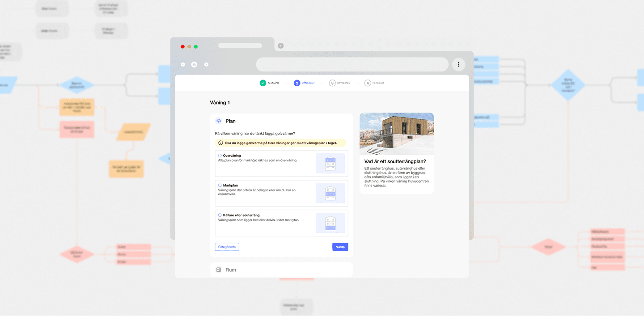Click the Nästa button
This screenshot has height=316, width=644.
pyautogui.click(x=340, y=247)
